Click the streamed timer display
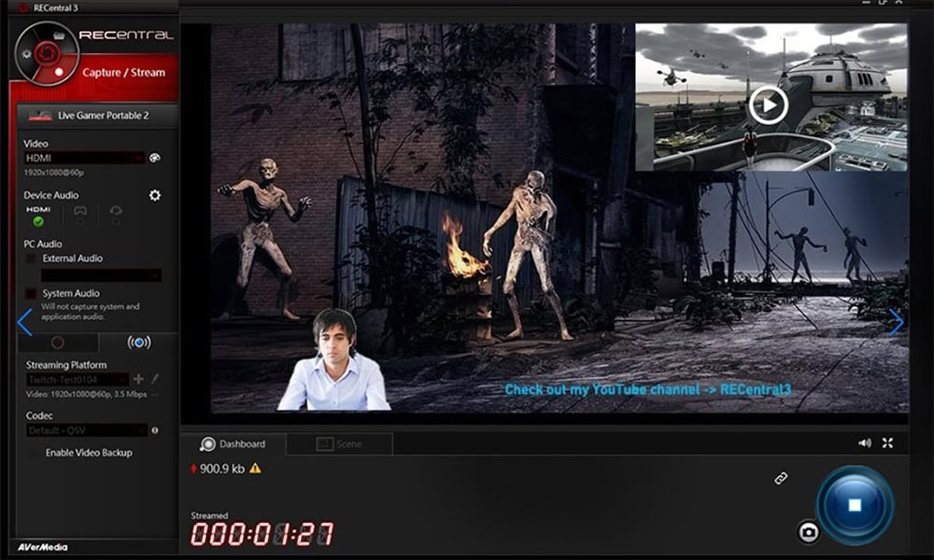Viewport: 934px width, 560px height. pyautogui.click(x=262, y=534)
